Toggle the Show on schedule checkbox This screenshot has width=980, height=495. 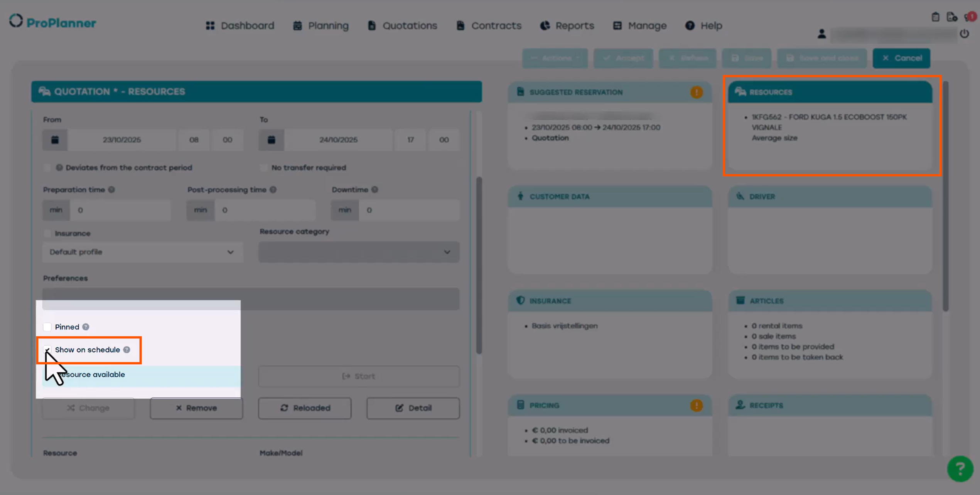(x=47, y=350)
